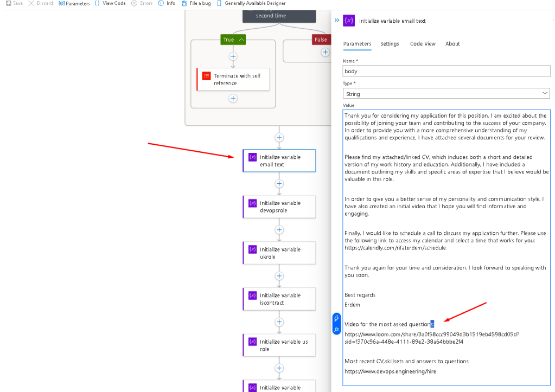Click the 'Most recent CV,skillsets' line
The width and height of the screenshot is (555, 392).
click(406, 361)
